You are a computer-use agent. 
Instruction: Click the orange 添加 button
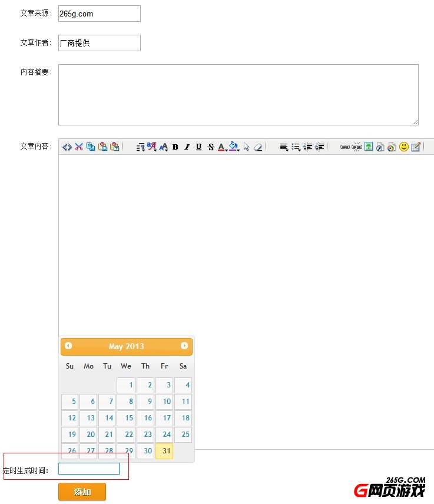[82, 492]
